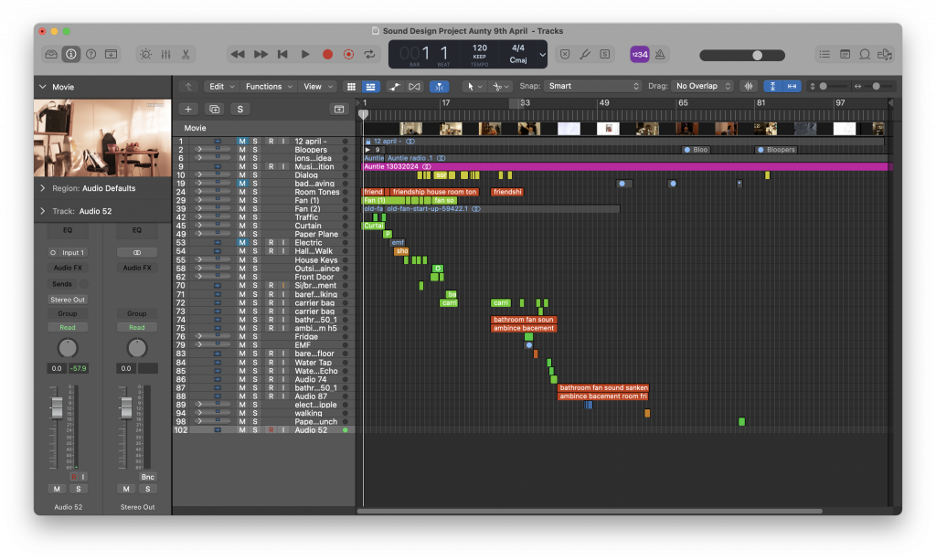Viewport: 936px width, 560px height.
Task: Expand Region: Audio Defaults section
Action: pyautogui.click(x=43, y=188)
